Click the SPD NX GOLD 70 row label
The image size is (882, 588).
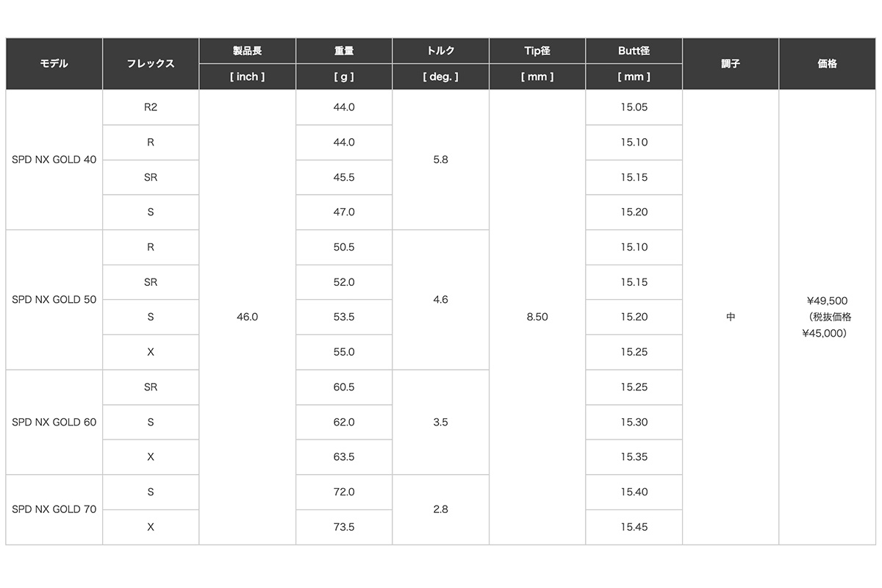[x=54, y=509]
